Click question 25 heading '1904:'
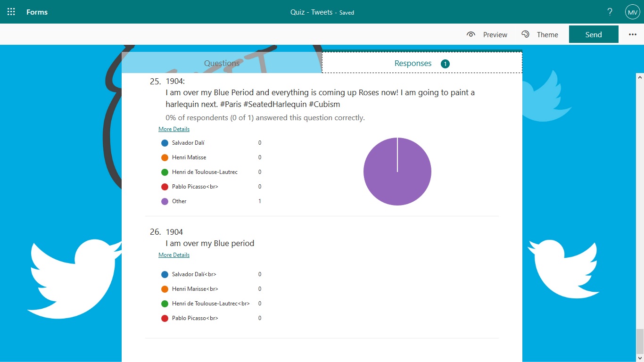Image resolution: width=644 pixels, height=362 pixels. (175, 81)
